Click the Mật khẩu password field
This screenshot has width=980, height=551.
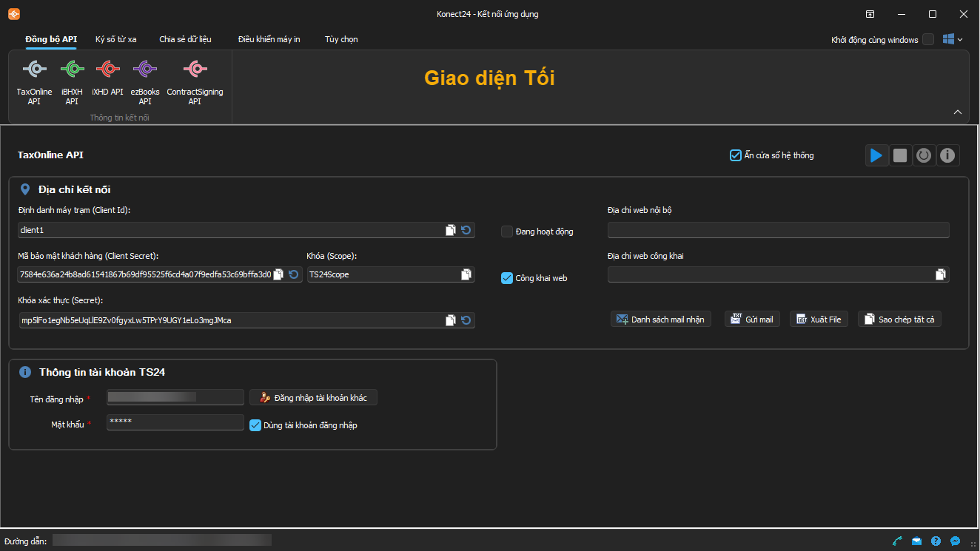coord(175,422)
